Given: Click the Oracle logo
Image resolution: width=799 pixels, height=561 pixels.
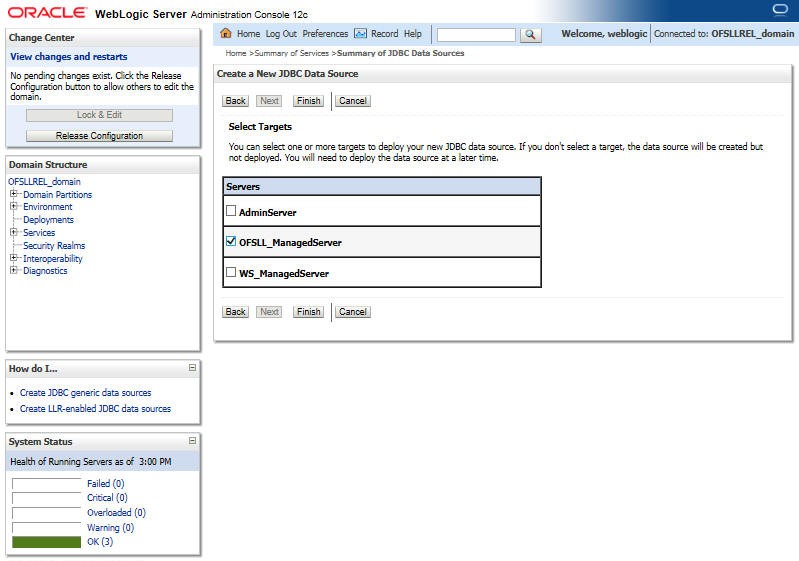Looking at the screenshot, I should point(47,12).
